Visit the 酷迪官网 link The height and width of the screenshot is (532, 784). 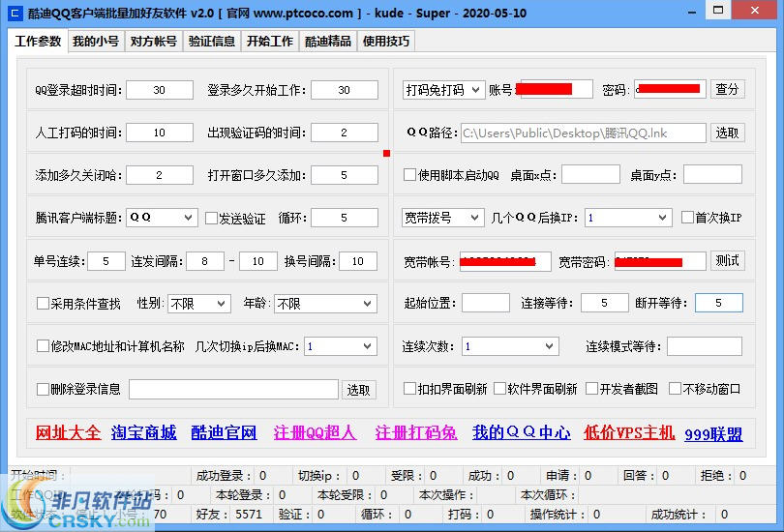pos(224,432)
